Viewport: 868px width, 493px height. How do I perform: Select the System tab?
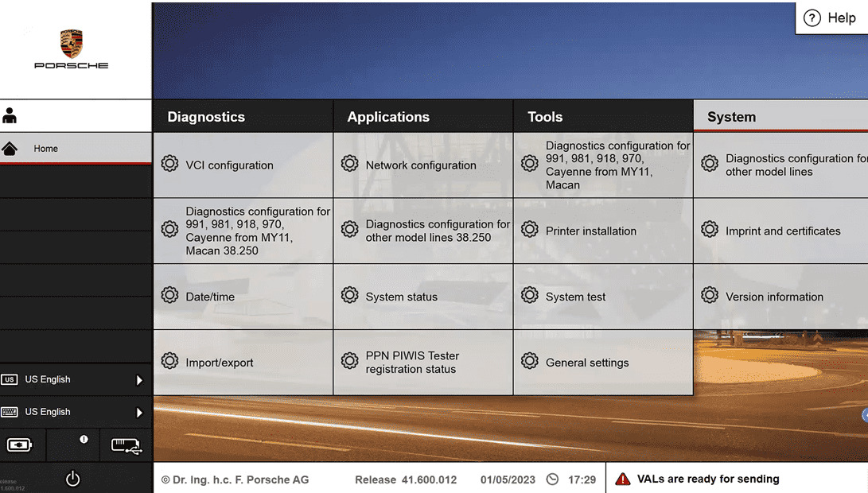780,116
